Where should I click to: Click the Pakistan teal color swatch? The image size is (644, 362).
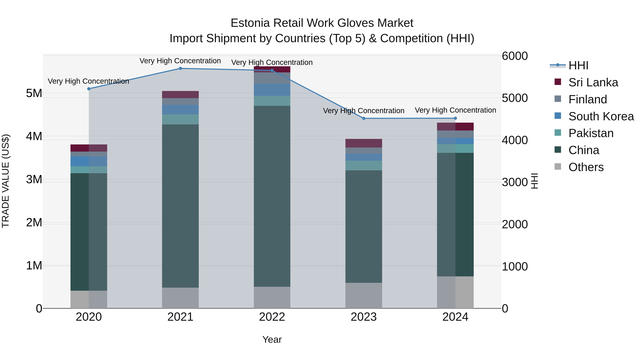coord(558,133)
